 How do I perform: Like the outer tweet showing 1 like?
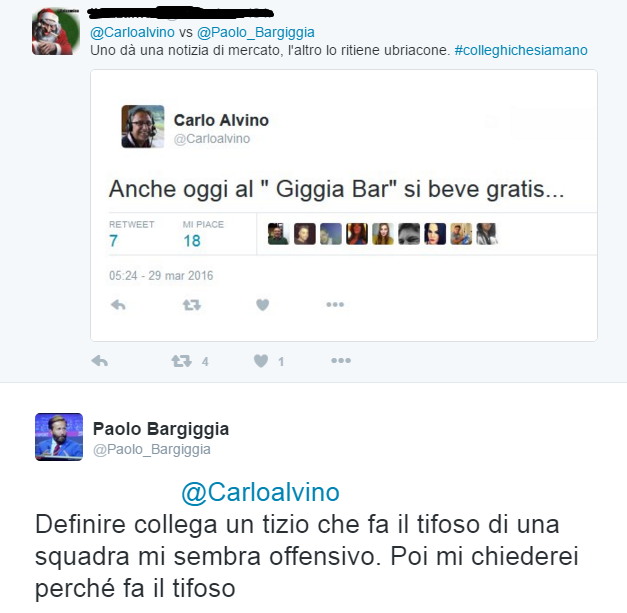[x=261, y=361]
